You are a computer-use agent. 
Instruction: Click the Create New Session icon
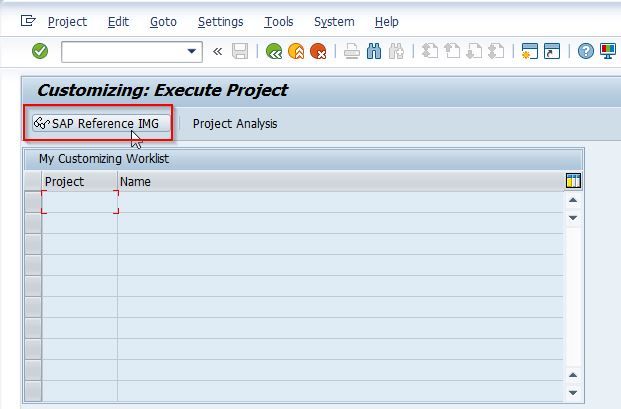(530, 51)
